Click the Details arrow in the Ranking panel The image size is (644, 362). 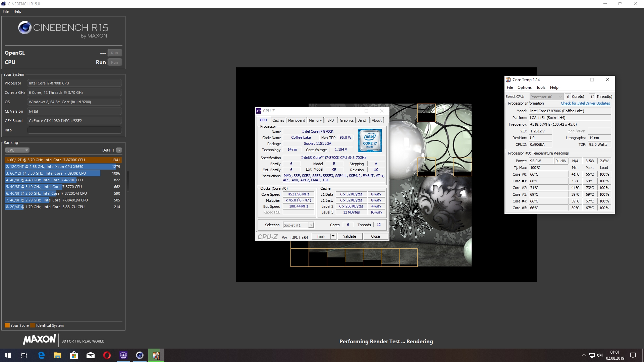pyautogui.click(x=119, y=150)
